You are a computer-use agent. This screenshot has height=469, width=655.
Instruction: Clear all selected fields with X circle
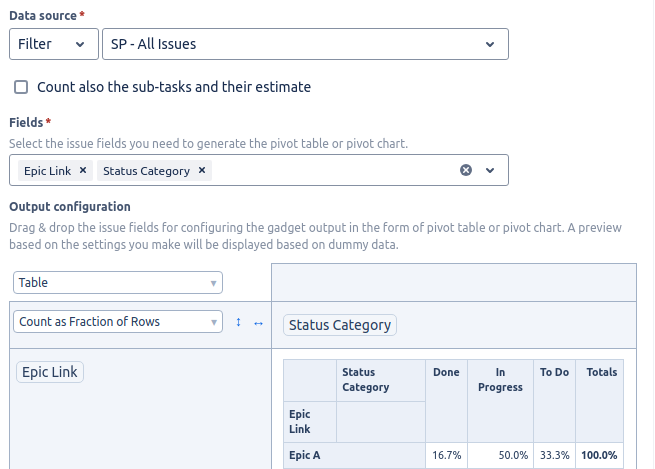coord(466,170)
